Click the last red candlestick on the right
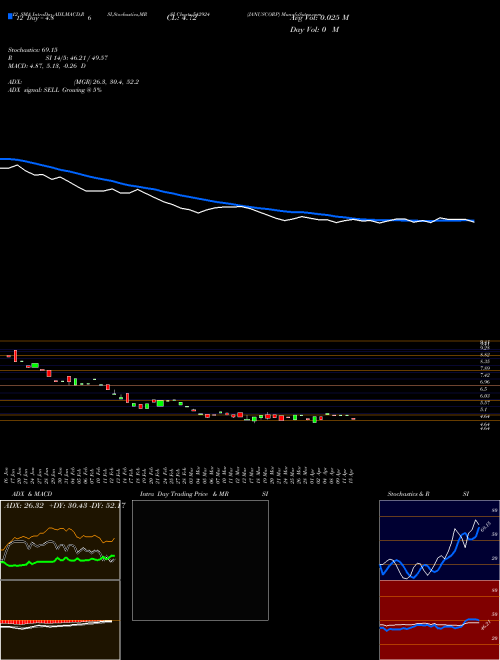 [x=353, y=419]
